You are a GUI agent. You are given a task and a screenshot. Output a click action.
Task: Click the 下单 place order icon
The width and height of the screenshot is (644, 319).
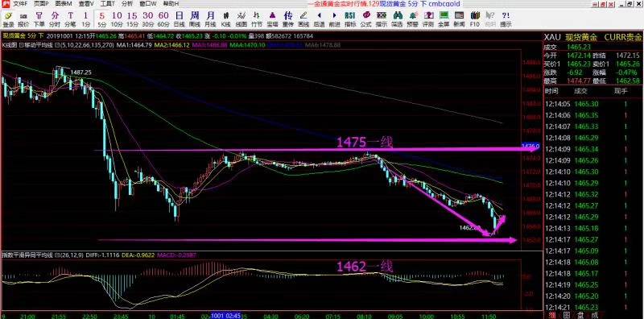tap(39, 19)
